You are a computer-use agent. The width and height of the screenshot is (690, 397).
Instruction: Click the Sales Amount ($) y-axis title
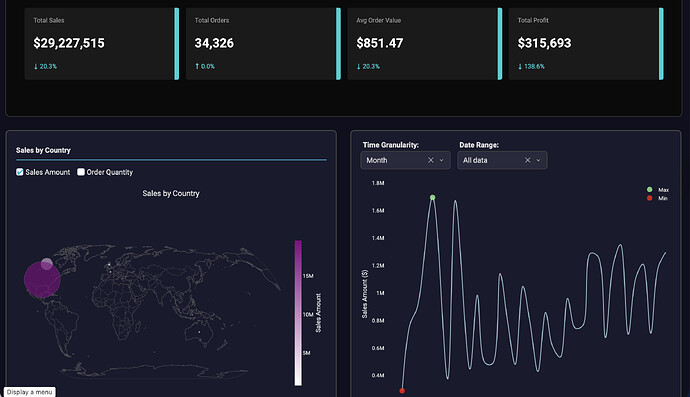[x=364, y=294]
